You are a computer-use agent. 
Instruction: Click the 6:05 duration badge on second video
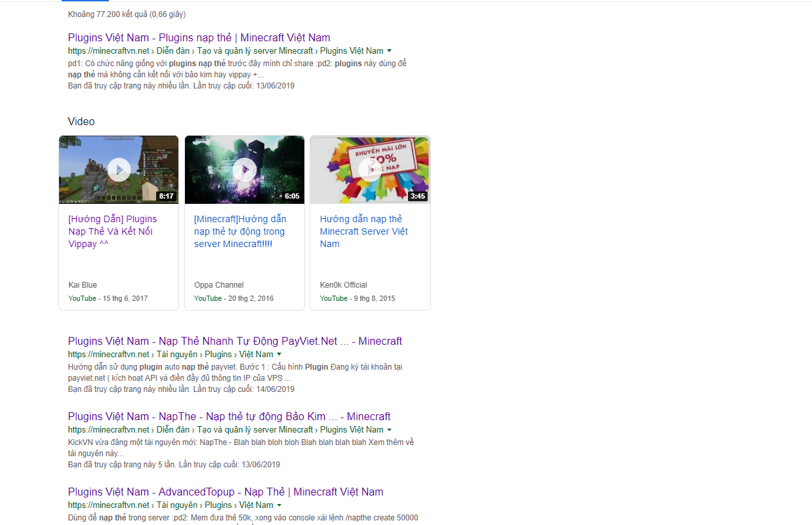click(292, 196)
